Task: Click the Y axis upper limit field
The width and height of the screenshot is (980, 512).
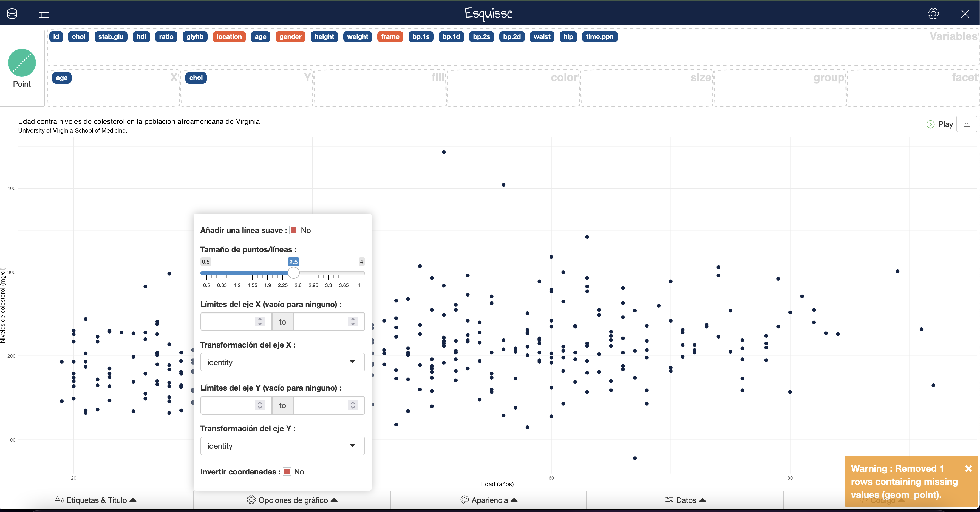Action: point(329,405)
